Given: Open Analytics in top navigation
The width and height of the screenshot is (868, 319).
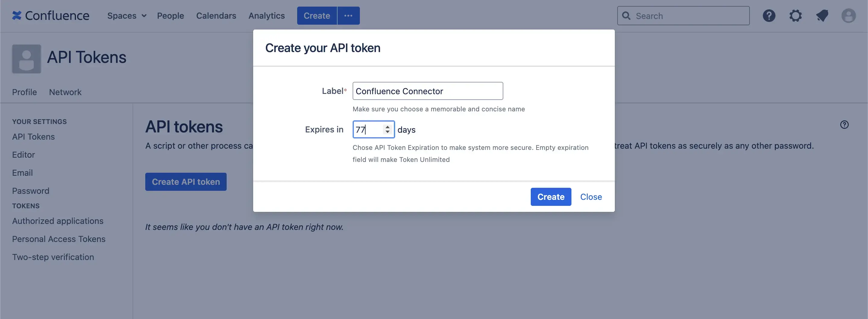Looking at the screenshot, I should coord(266,15).
